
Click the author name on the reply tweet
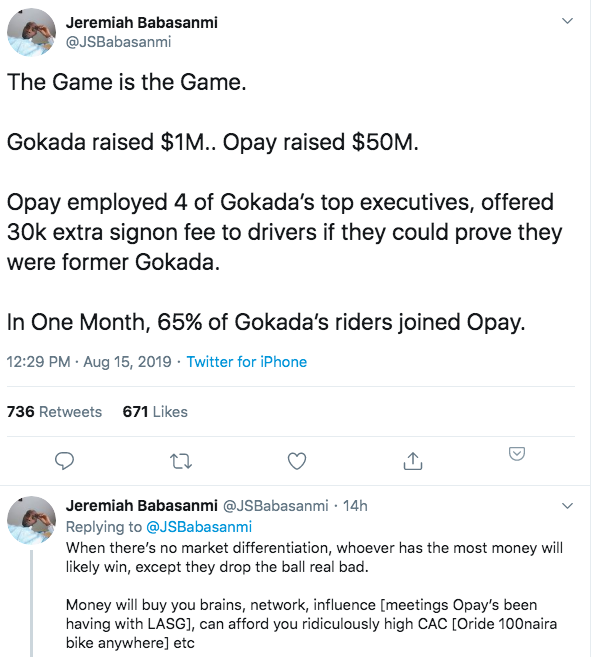(x=133, y=506)
